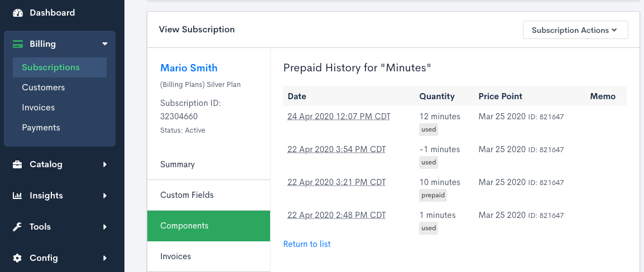Click the Config gear icon
This screenshot has height=272, width=644.
(17, 258)
